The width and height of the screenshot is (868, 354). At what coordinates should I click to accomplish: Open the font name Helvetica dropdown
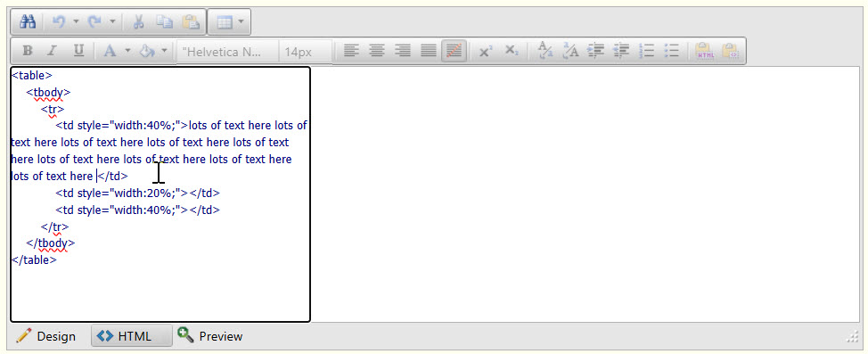227,52
